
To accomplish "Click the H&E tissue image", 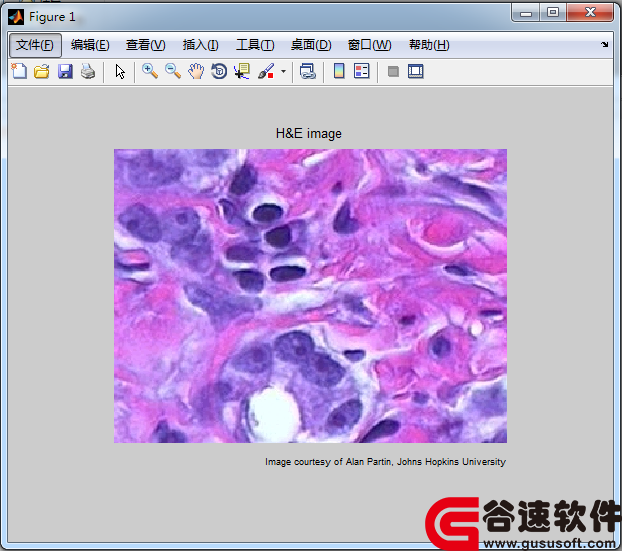I will (x=310, y=296).
